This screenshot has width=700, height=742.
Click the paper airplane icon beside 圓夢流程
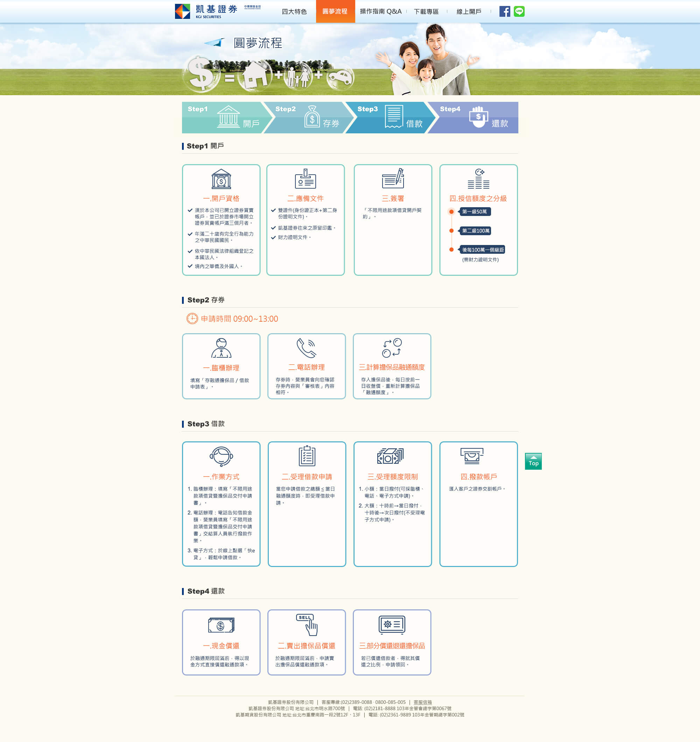click(215, 43)
